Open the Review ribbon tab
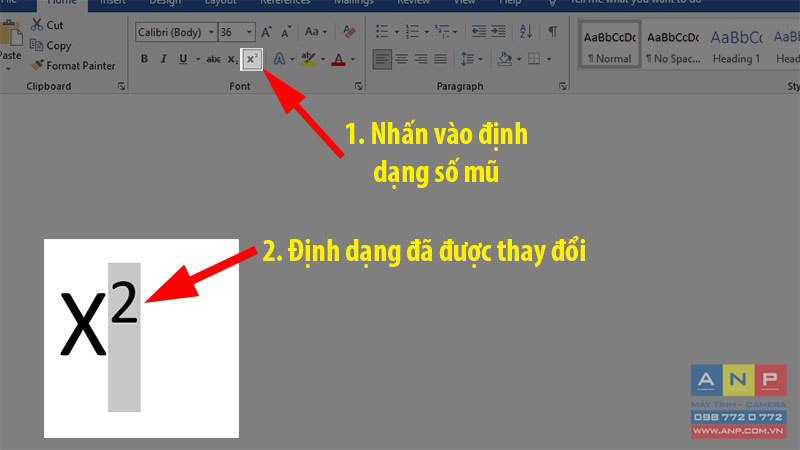The height and width of the screenshot is (450, 800). click(x=413, y=3)
